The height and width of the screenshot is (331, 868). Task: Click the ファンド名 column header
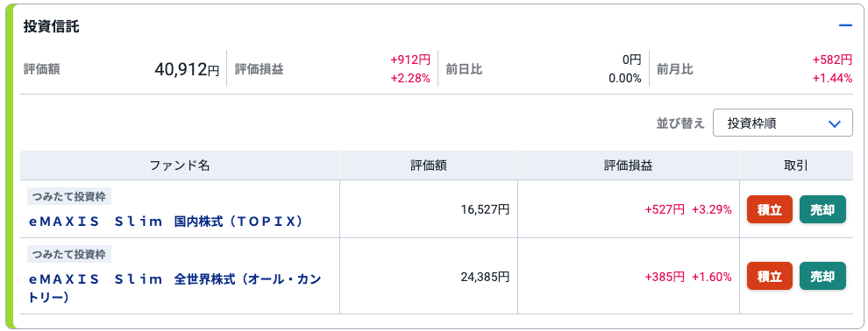(180, 165)
